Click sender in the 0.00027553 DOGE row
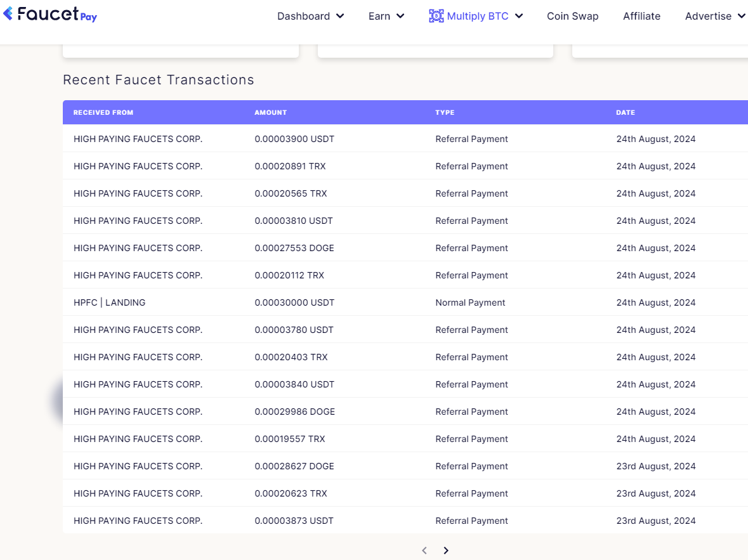The width and height of the screenshot is (748, 560). [x=138, y=248]
